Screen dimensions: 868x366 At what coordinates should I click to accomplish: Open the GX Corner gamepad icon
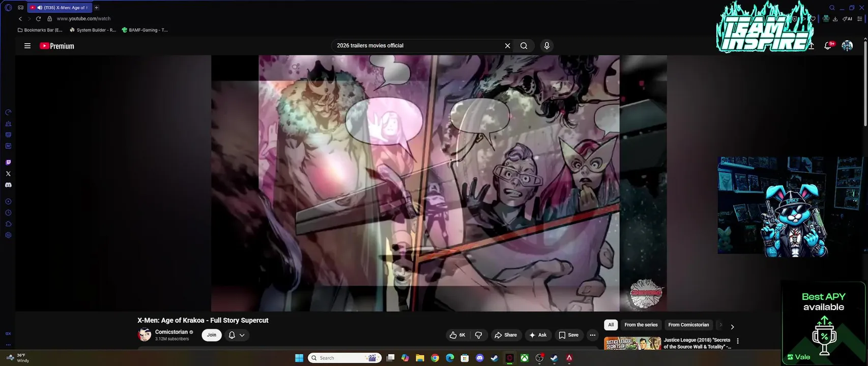coord(20,8)
